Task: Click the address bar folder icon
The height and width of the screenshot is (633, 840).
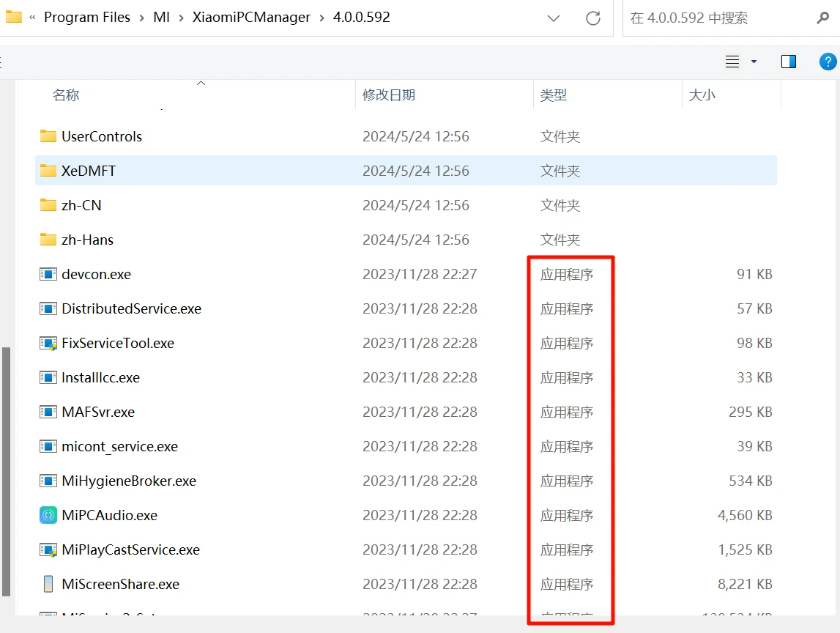Action: [13, 17]
